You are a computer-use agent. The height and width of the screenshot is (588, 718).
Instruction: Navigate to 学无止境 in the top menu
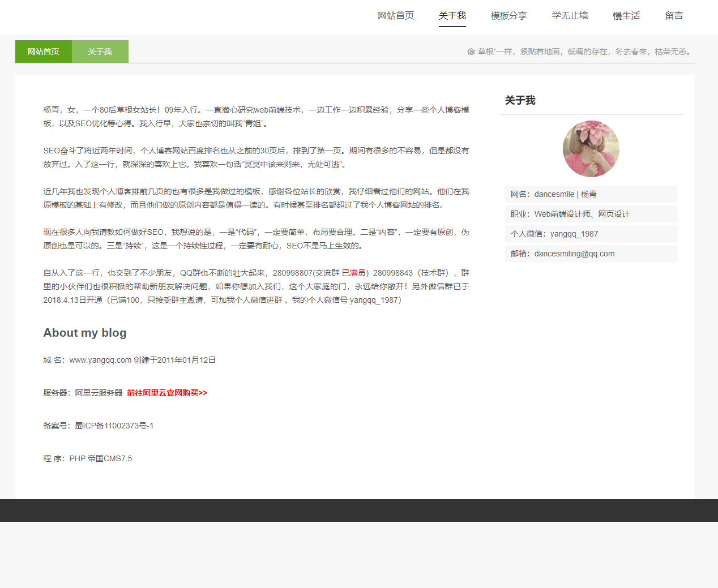pos(570,15)
